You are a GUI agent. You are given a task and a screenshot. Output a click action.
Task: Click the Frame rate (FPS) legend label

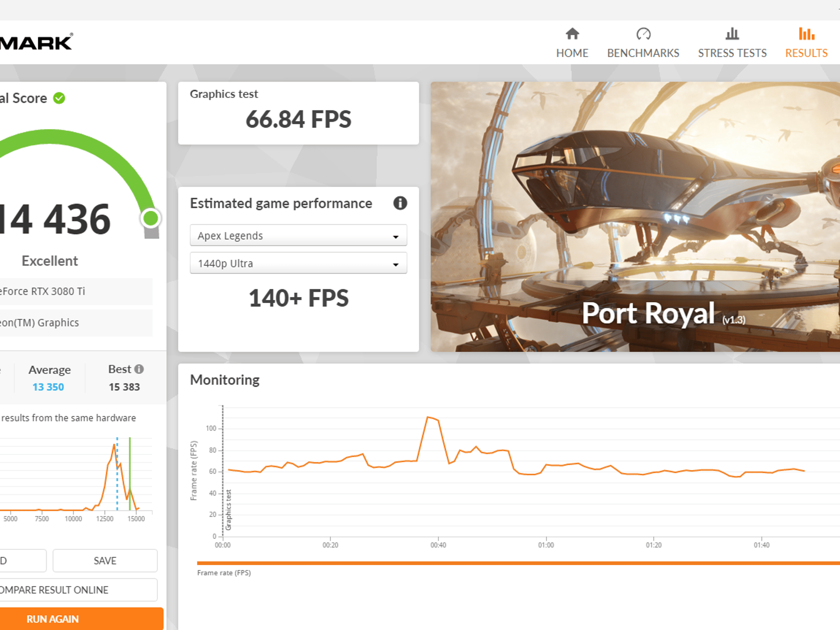pyautogui.click(x=224, y=573)
